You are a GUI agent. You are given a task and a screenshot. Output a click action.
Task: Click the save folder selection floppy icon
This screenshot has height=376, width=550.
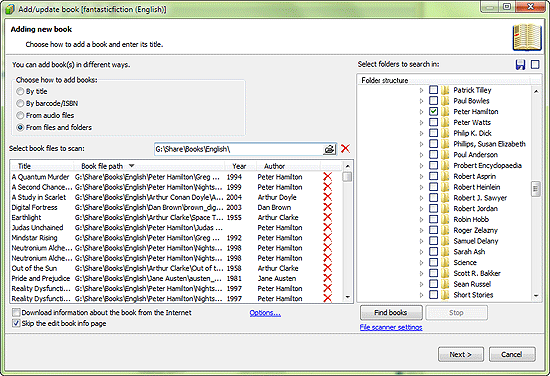(520, 65)
